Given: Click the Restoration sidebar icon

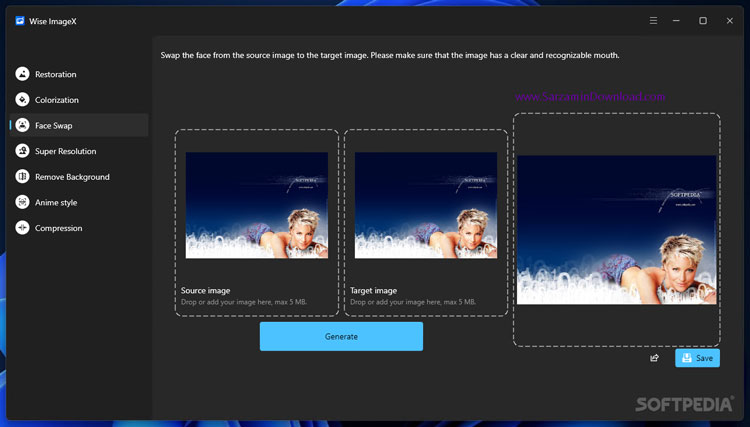Looking at the screenshot, I should [22, 74].
